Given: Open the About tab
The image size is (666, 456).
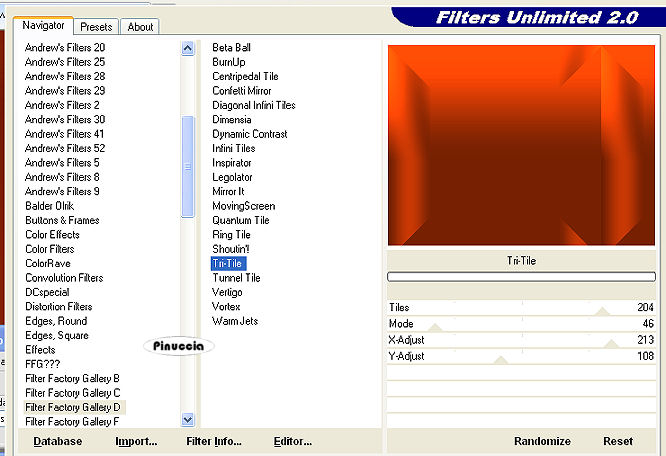Looking at the screenshot, I should click(x=140, y=27).
